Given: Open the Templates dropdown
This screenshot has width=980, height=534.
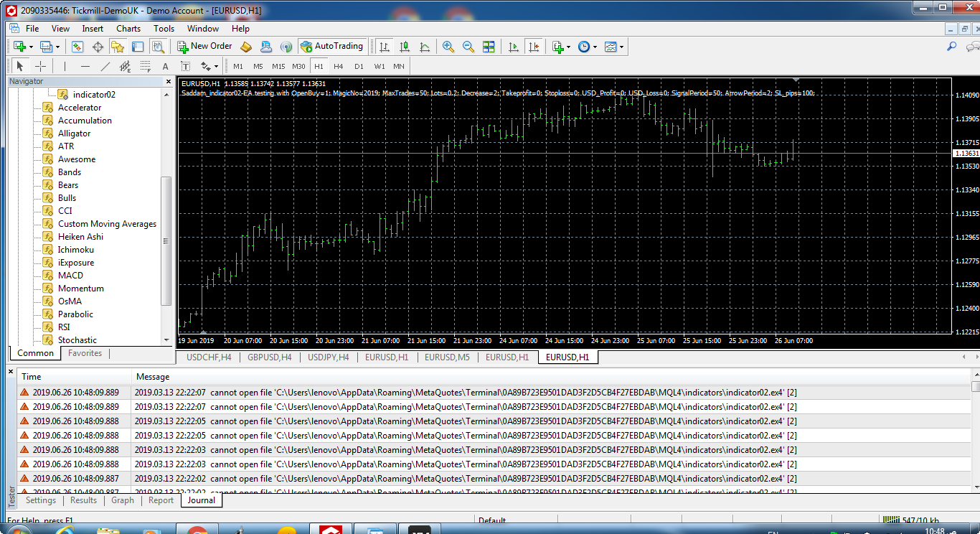Looking at the screenshot, I should 614,47.
